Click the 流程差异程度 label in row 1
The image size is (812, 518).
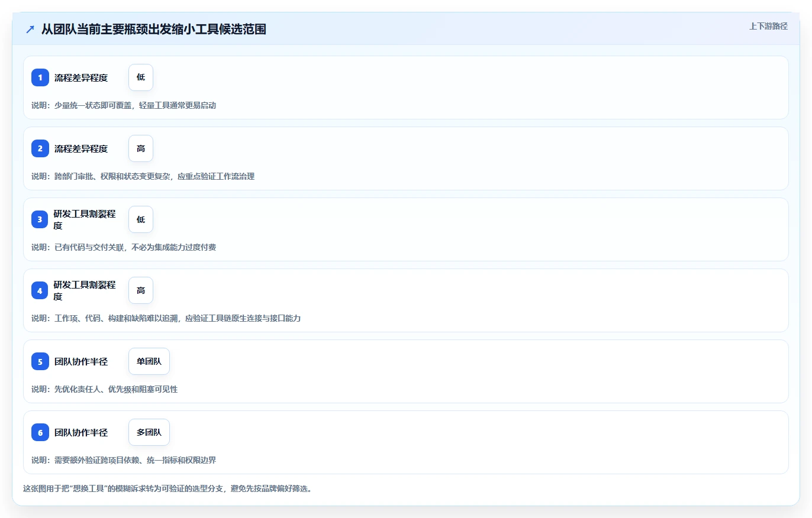[81, 77]
